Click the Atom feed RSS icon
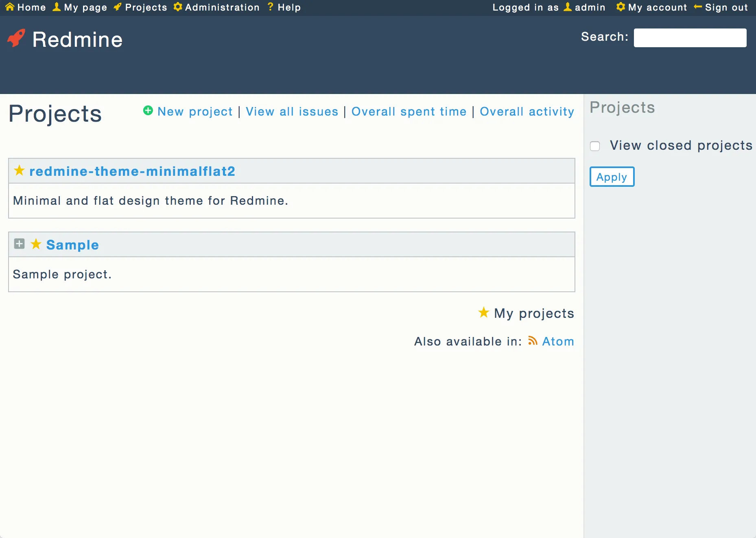 (x=533, y=341)
